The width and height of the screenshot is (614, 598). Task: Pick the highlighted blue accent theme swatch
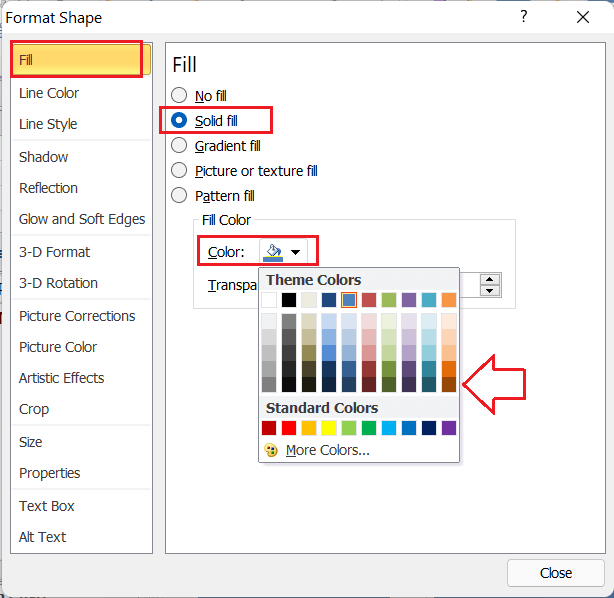click(x=349, y=300)
